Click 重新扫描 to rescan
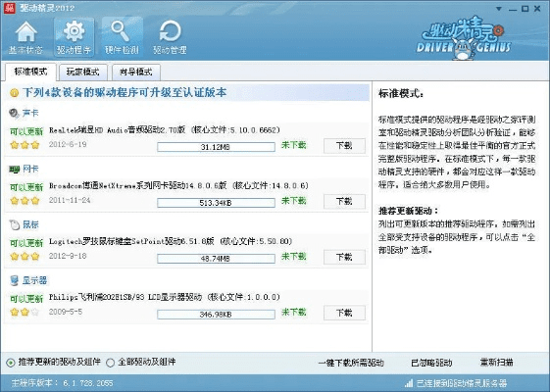This screenshot has width=550, height=392. click(496, 363)
